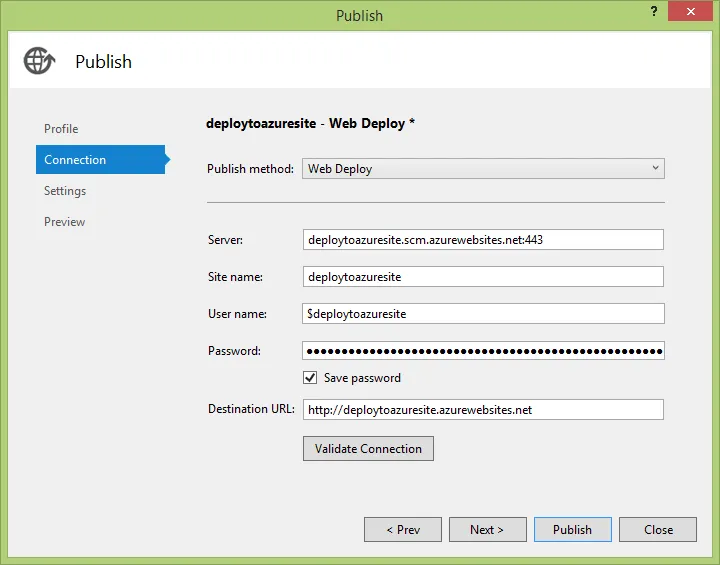Click the 'User name:' label

click(237, 314)
